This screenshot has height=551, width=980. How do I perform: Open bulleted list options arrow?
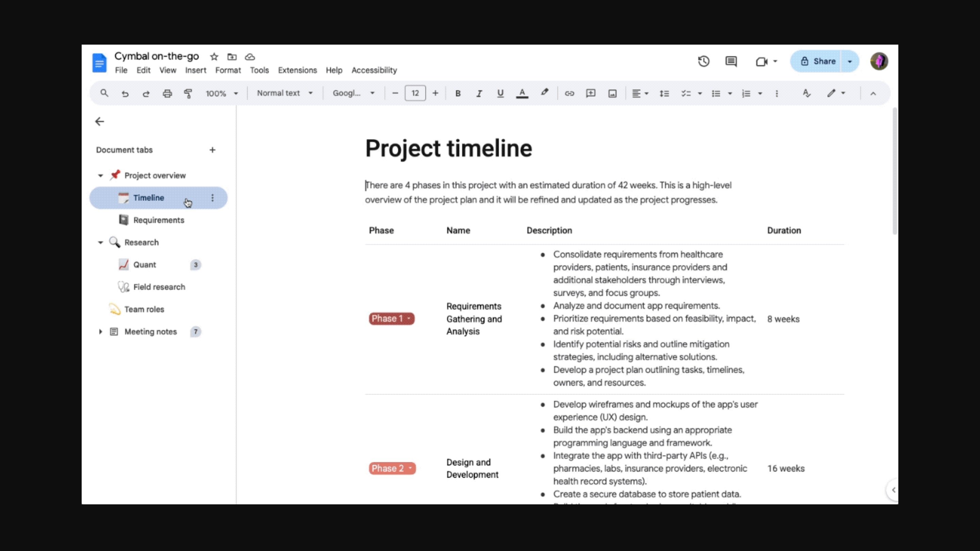[x=730, y=93]
